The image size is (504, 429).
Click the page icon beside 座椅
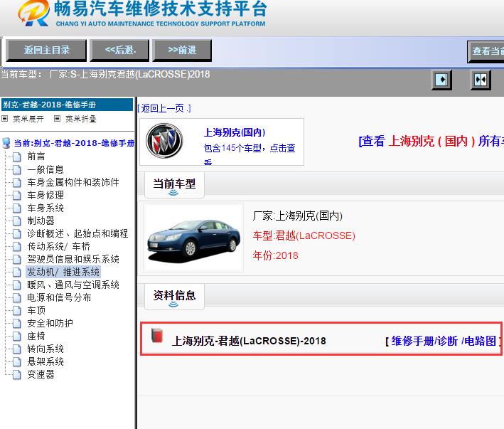click(x=17, y=337)
